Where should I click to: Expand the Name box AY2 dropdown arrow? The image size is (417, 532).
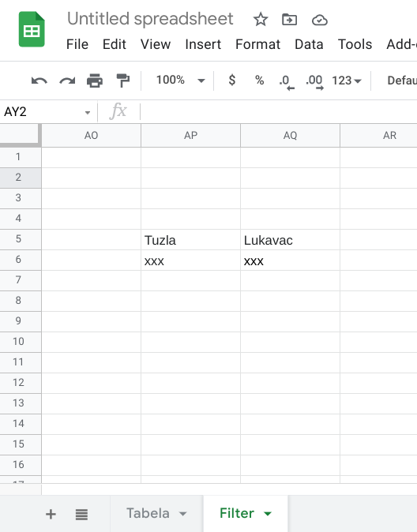point(88,112)
